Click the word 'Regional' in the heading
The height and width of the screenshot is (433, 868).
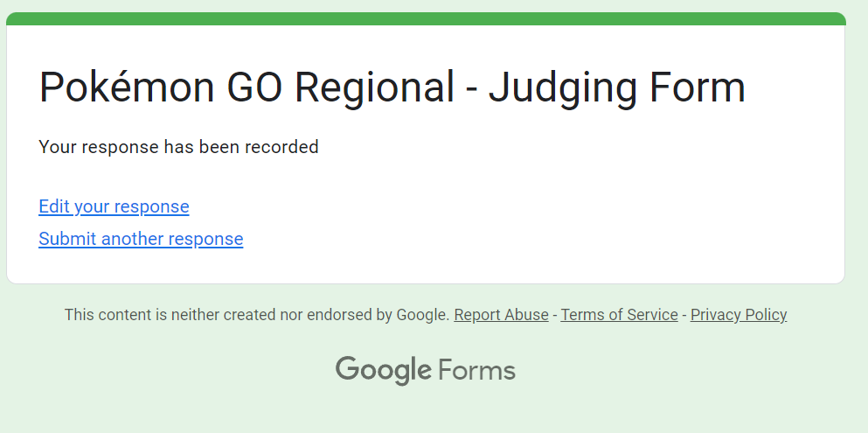point(374,88)
